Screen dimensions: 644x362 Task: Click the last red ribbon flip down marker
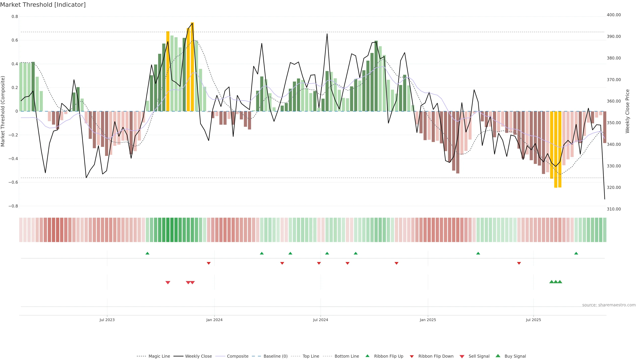click(519, 263)
